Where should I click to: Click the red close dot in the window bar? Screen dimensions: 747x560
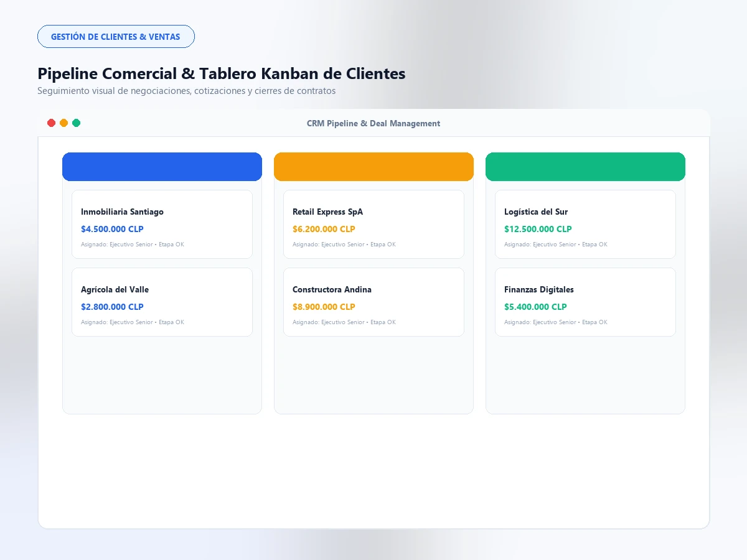(51, 123)
